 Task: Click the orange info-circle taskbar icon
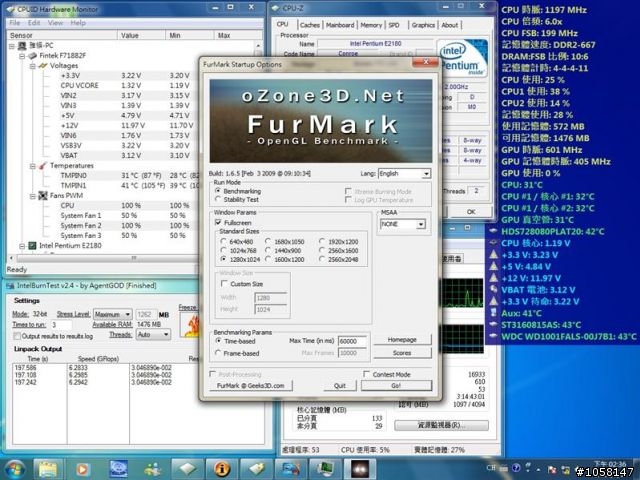pos(222,469)
